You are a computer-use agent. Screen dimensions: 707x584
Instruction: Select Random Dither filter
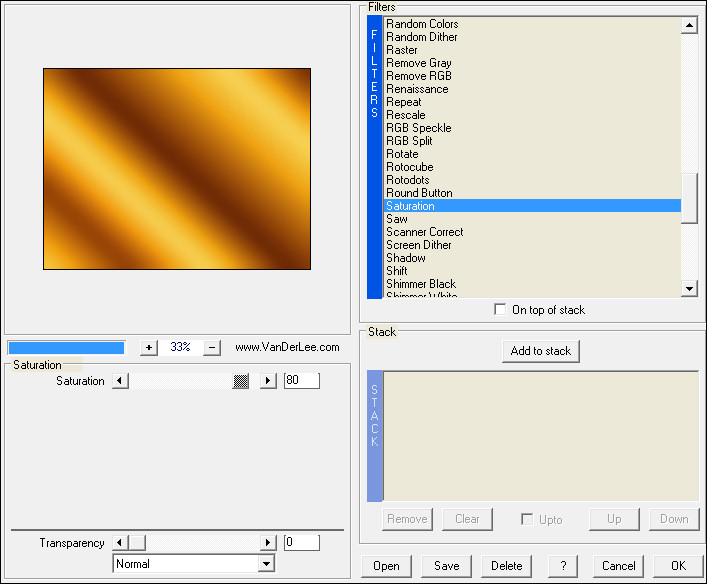click(x=533, y=37)
